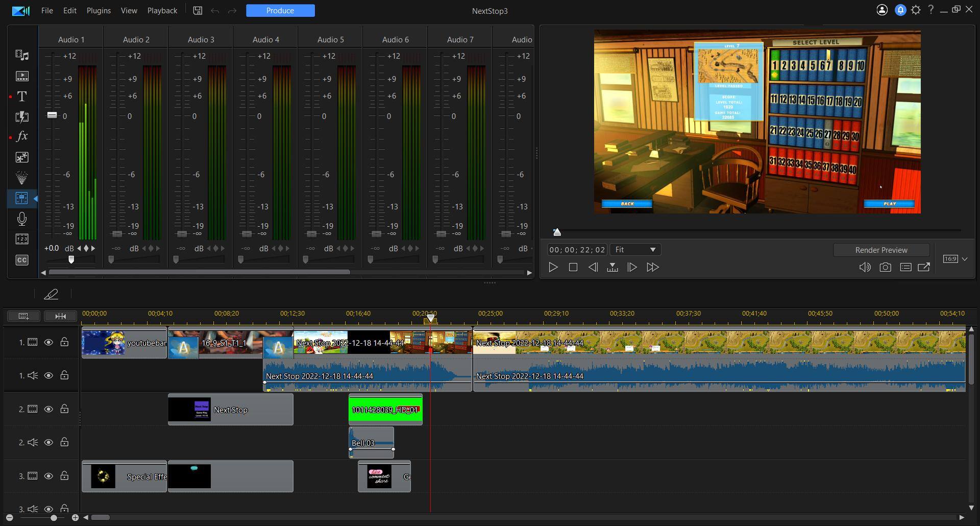Open the Settings gear icon

tap(916, 10)
